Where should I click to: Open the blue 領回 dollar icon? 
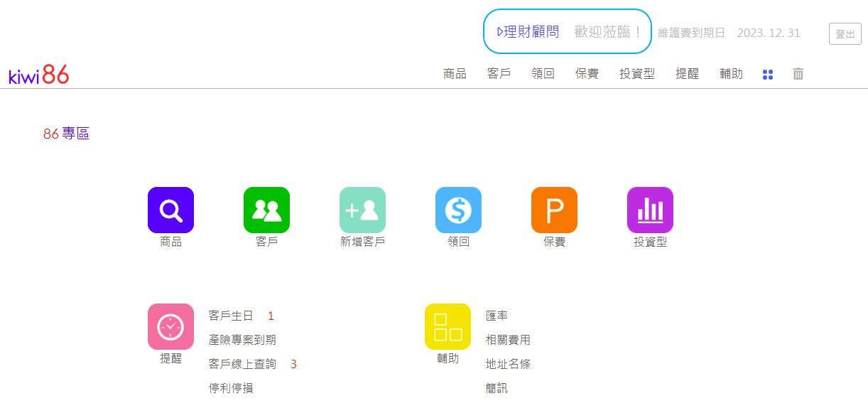458,210
